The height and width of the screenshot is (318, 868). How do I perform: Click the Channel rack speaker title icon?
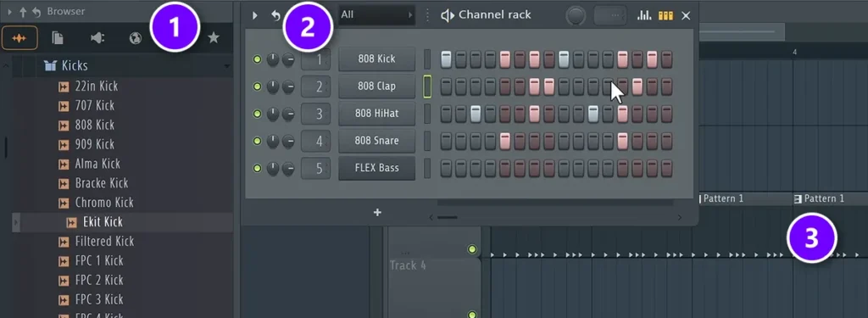coord(448,15)
